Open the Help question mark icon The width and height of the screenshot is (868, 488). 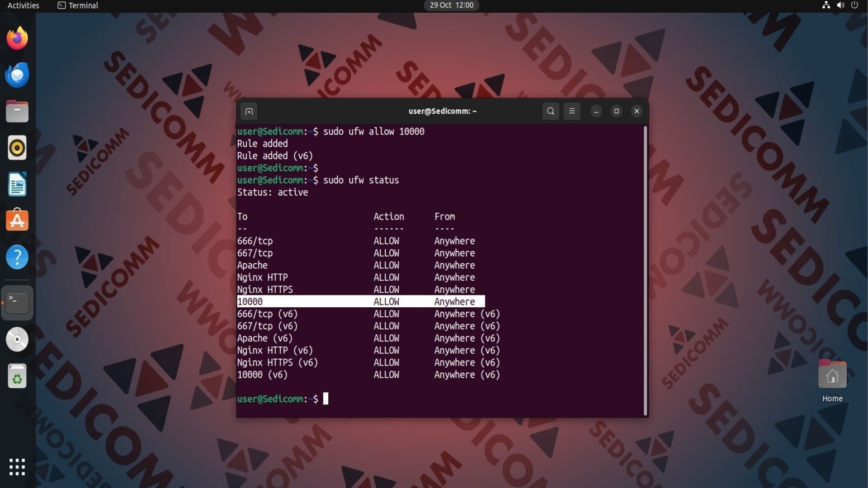(17, 257)
